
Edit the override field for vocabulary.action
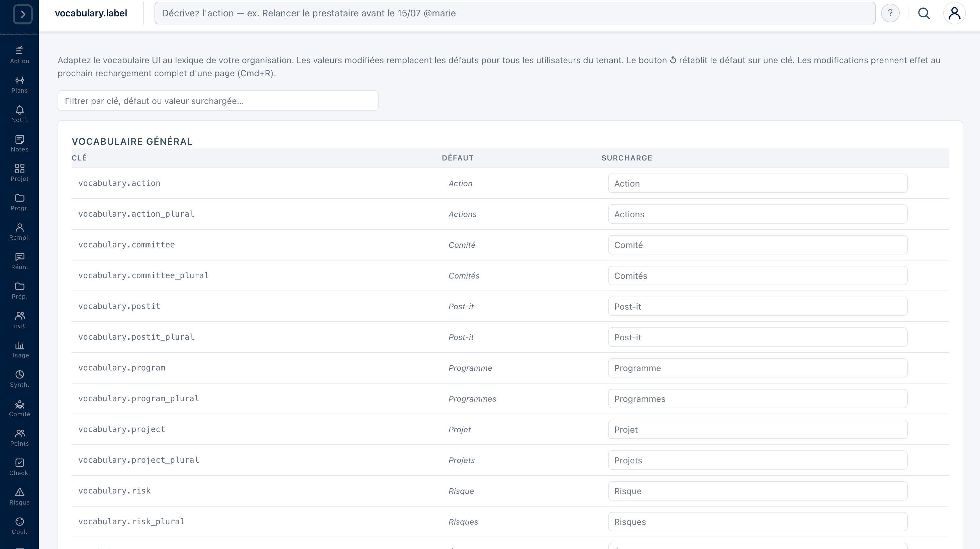pyautogui.click(x=758, y=183)
